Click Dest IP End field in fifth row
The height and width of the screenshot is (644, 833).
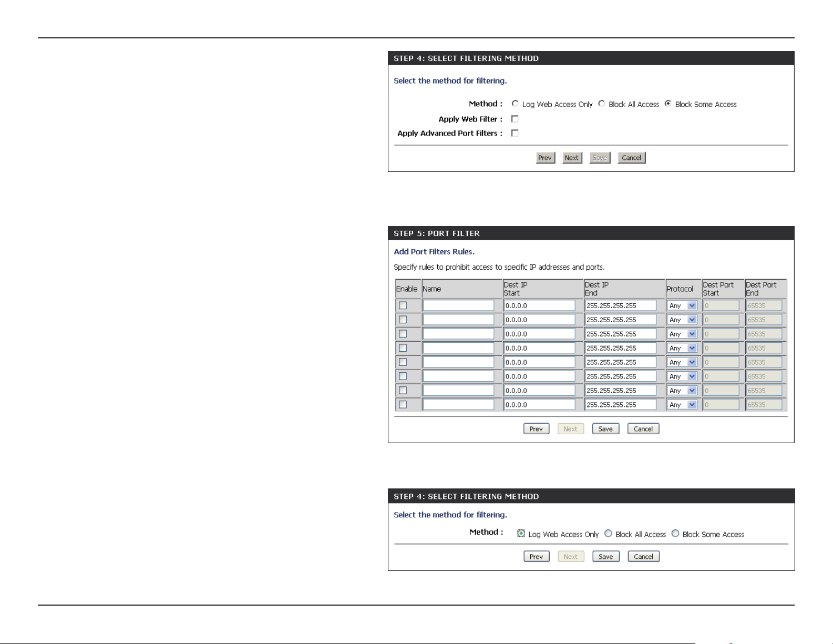(621, 362)
